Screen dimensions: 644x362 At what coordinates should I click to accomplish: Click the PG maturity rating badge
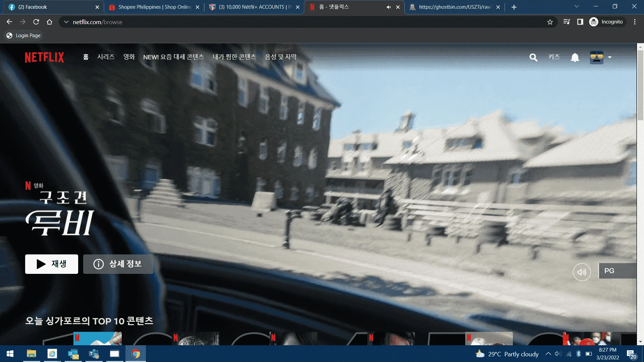(x=618, y=271)
